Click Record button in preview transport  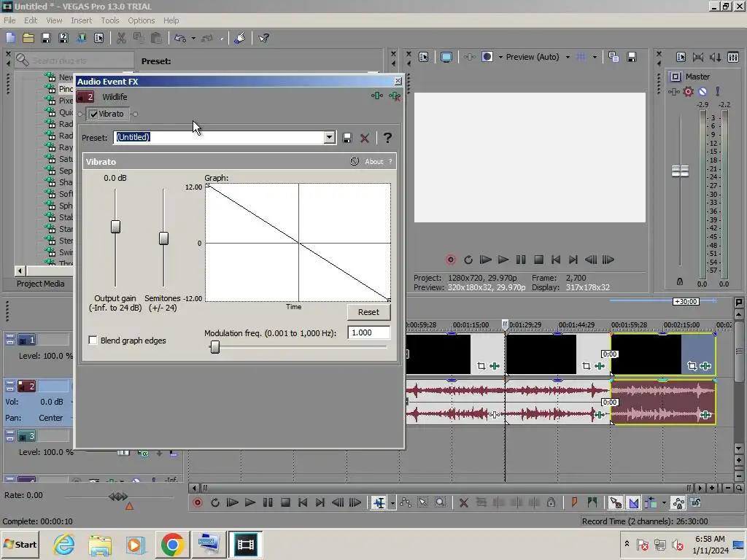451,260
